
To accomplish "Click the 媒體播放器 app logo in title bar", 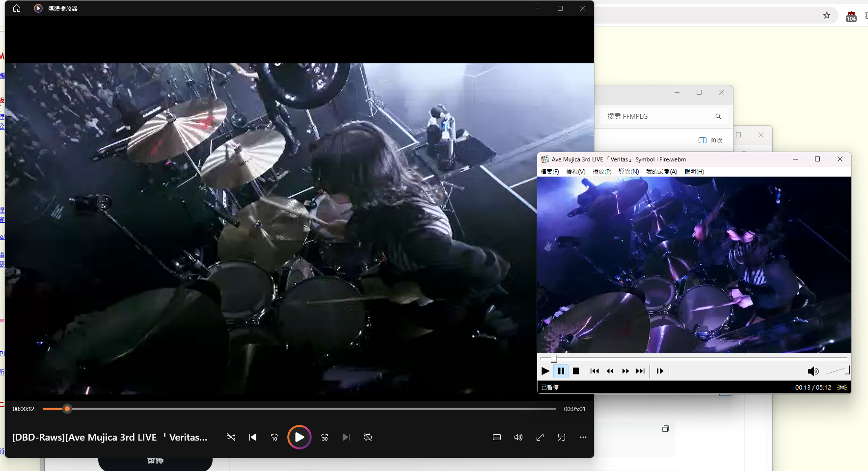I will (38, 8).
